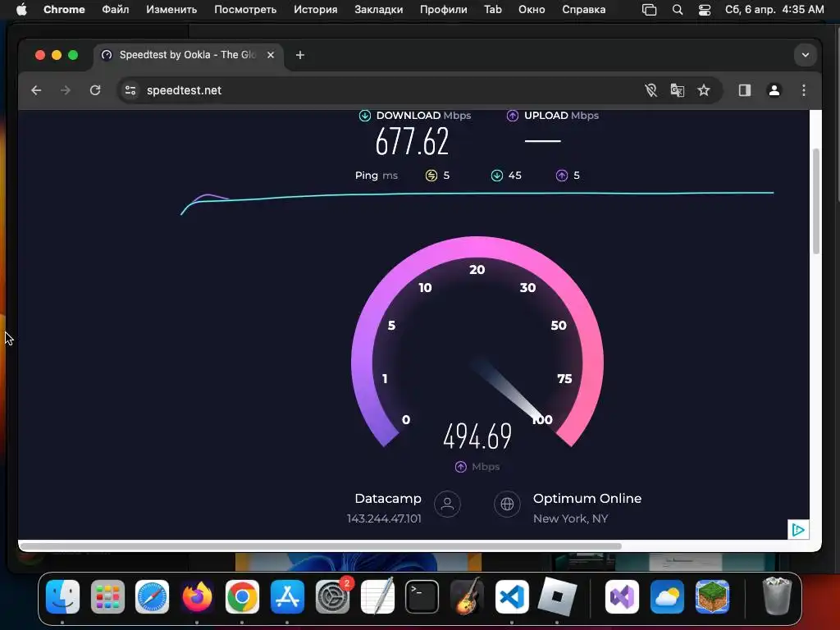Click the AdChoices icon at page corner

pos(798,530)
